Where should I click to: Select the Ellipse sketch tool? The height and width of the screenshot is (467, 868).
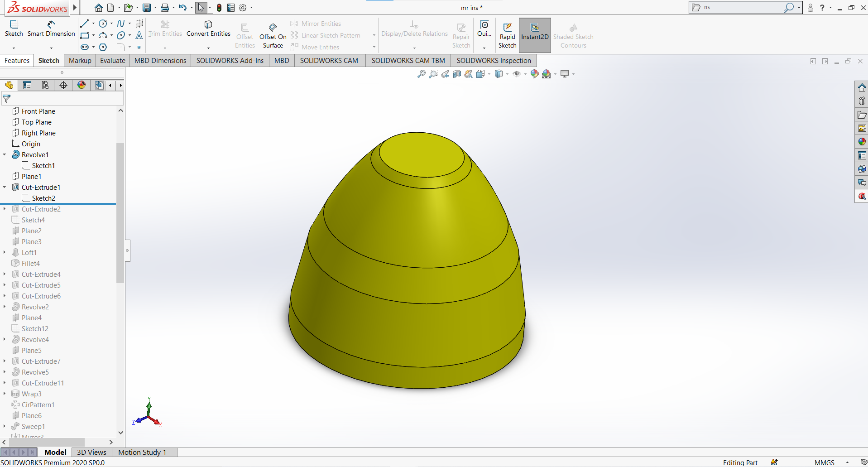click(x=121, y=35)
